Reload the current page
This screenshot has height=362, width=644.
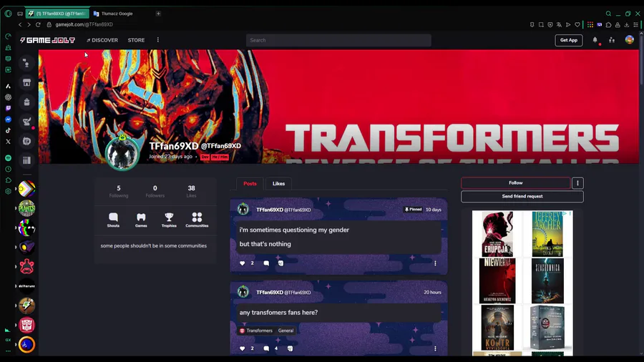(x=38, y=24)
